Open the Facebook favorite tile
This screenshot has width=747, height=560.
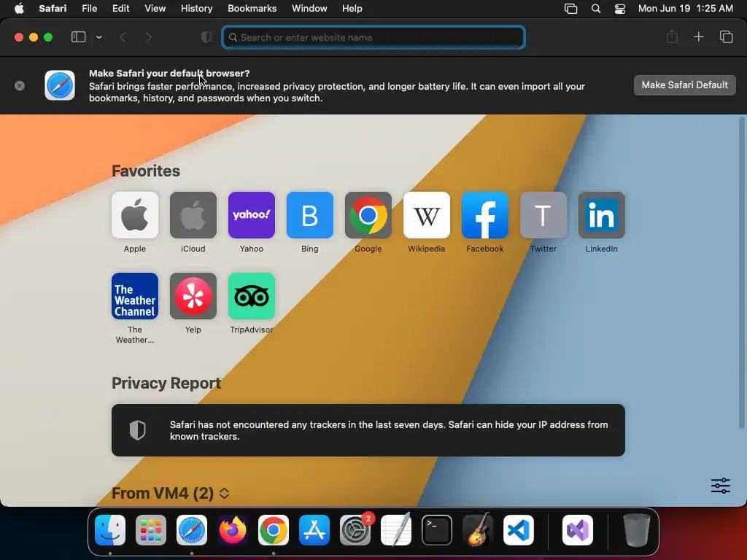485,215
